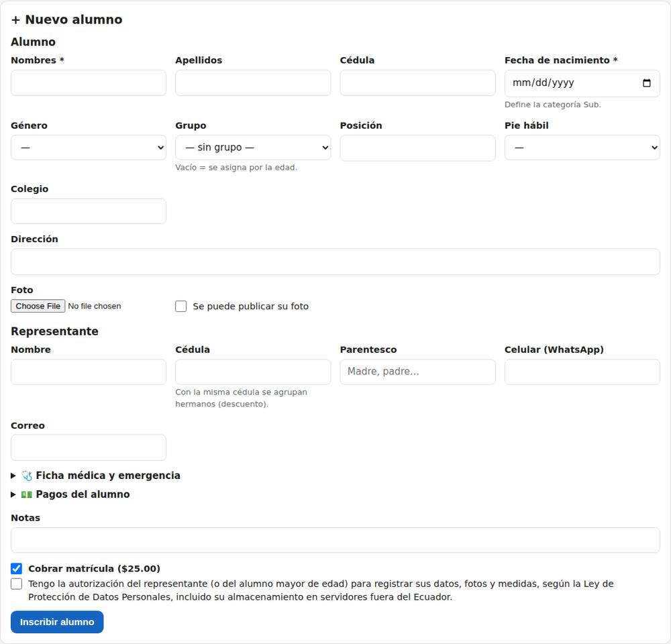Submit the form with Inscribir alumno

[x=57, y=622]
